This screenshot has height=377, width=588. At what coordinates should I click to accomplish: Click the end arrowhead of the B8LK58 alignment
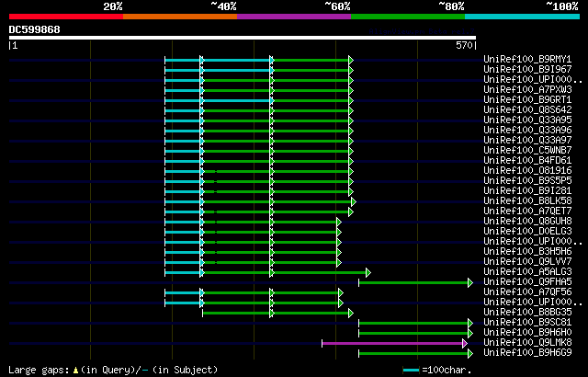pyautogui.click(x=354, y=201)
